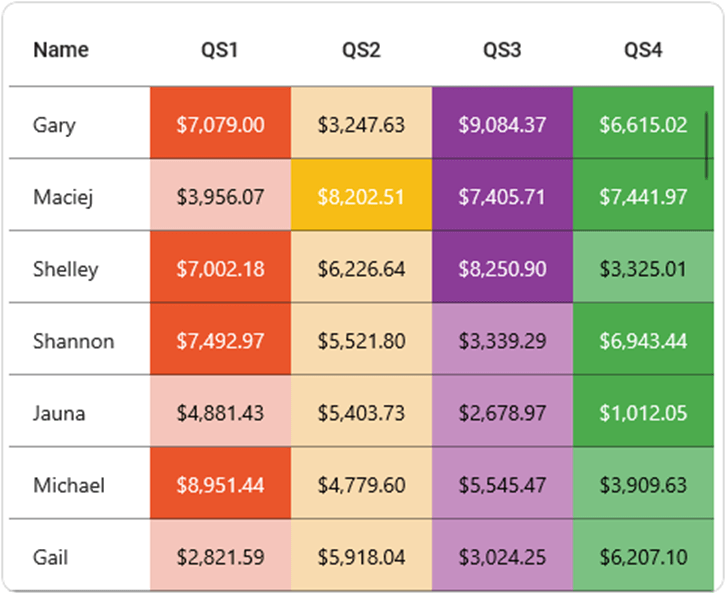
Task: Sort by the Name column header
Action: (61, 50)
